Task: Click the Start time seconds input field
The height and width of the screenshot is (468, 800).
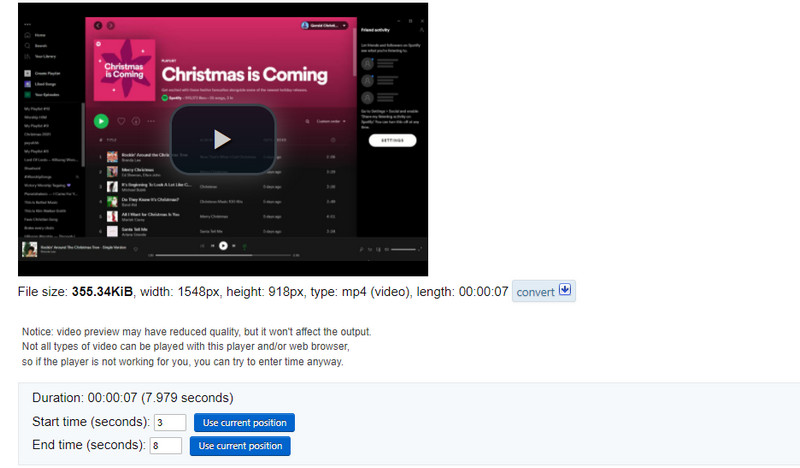Action: [x=170, y=422]
